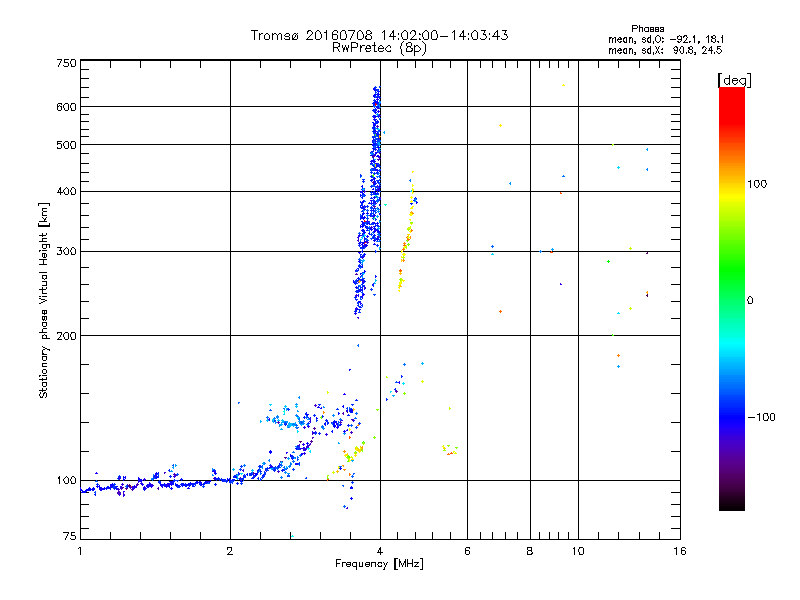The width and height of the screenshot is (800, 600).
Task: Click the y-axis tick label '200'
Action: click(x=66, y=336)
